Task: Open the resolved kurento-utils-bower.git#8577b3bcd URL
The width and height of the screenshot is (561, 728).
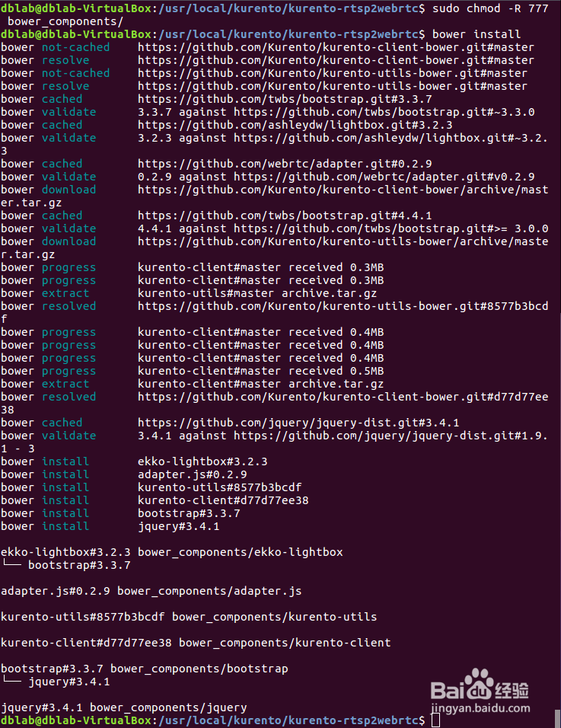Action: (x=343, y=306)
